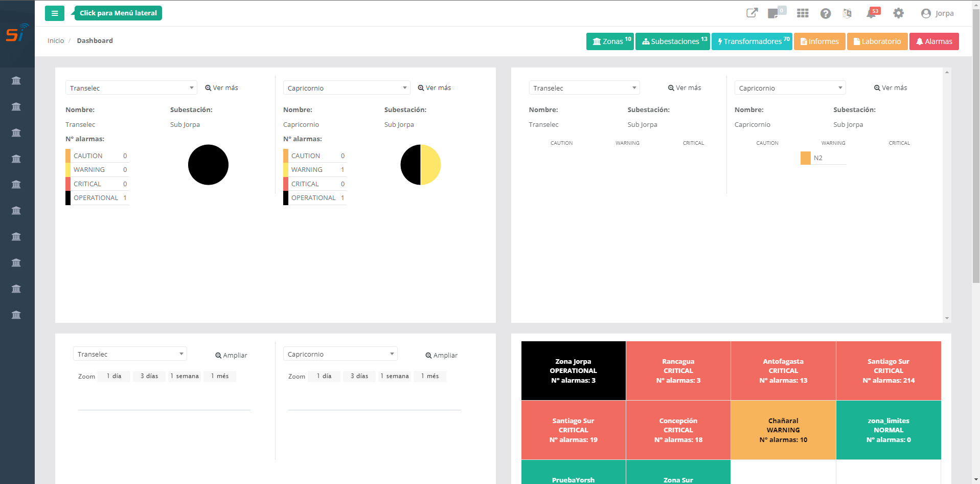Open the help question mark icon
980x484 pixels.
click(x=826, y=13)
